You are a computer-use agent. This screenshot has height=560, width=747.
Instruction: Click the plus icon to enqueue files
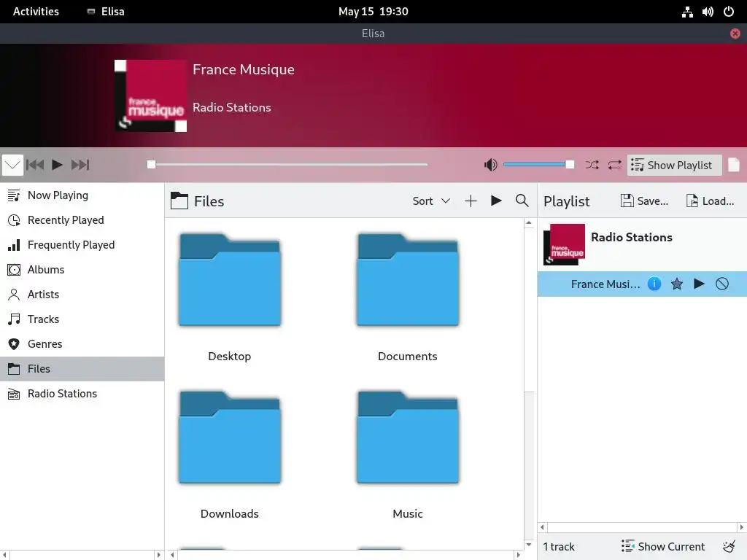pyautogui.click(x=471, y=201)
